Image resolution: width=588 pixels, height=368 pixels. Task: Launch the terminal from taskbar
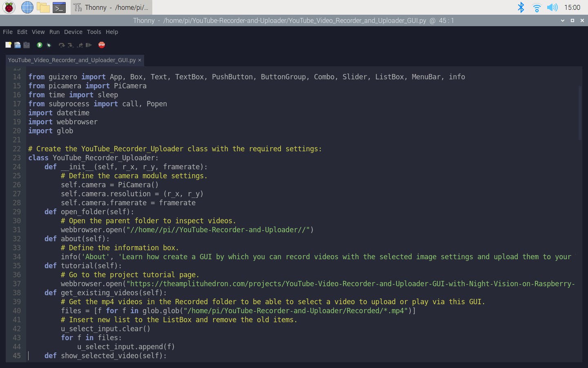click(x=59, y=7)
